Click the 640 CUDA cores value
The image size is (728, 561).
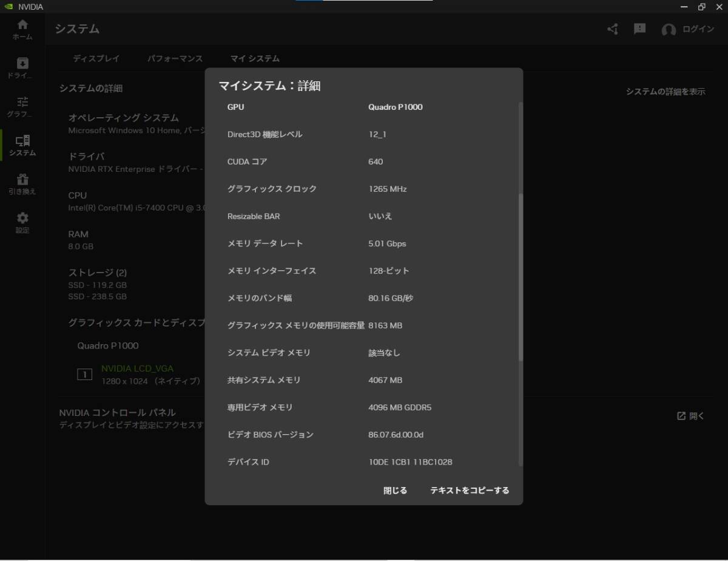tap(376, 161)
